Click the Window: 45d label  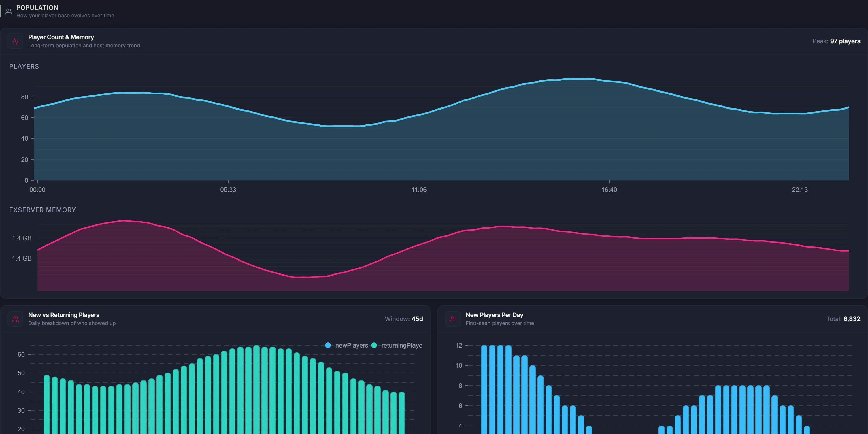404,319
